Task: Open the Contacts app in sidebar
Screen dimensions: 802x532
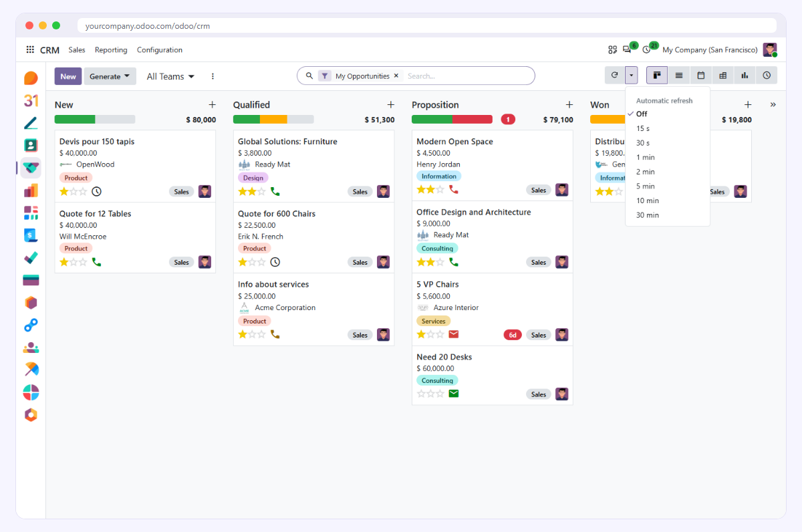Action: click(31, 145)
